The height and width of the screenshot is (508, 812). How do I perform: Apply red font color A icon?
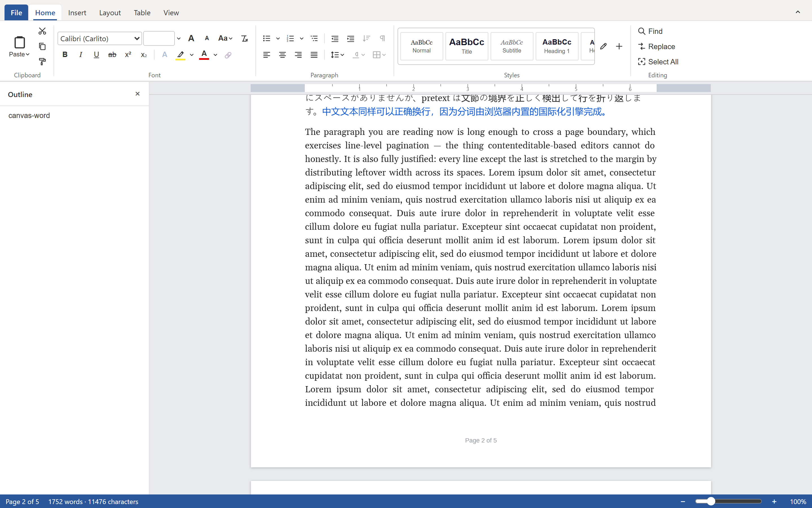204,55
